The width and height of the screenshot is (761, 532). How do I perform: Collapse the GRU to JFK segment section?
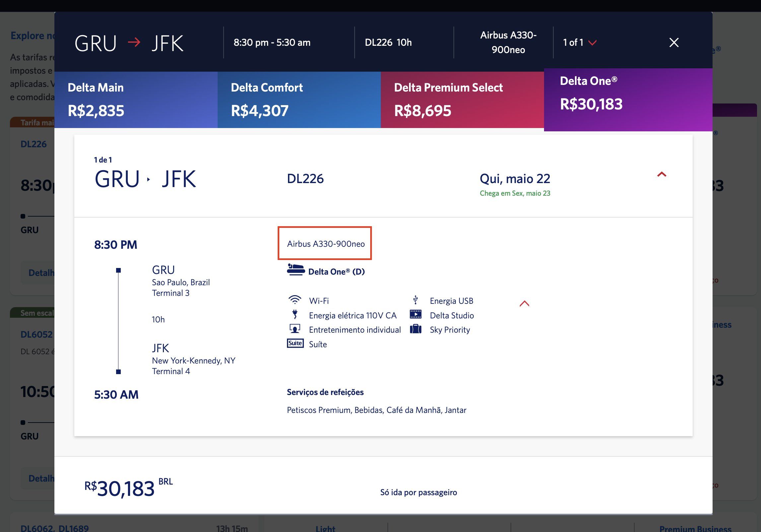coord(661,174)
